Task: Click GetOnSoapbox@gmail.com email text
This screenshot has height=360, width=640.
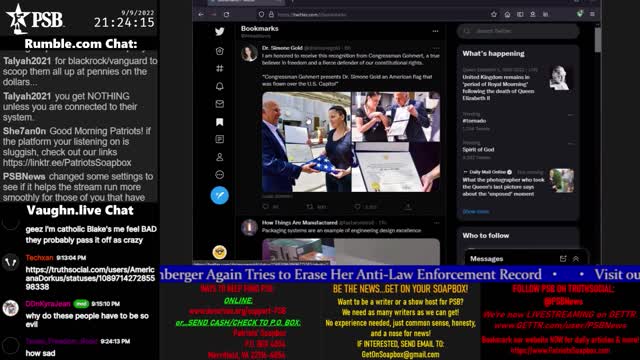Action: [x=400, y=354]
